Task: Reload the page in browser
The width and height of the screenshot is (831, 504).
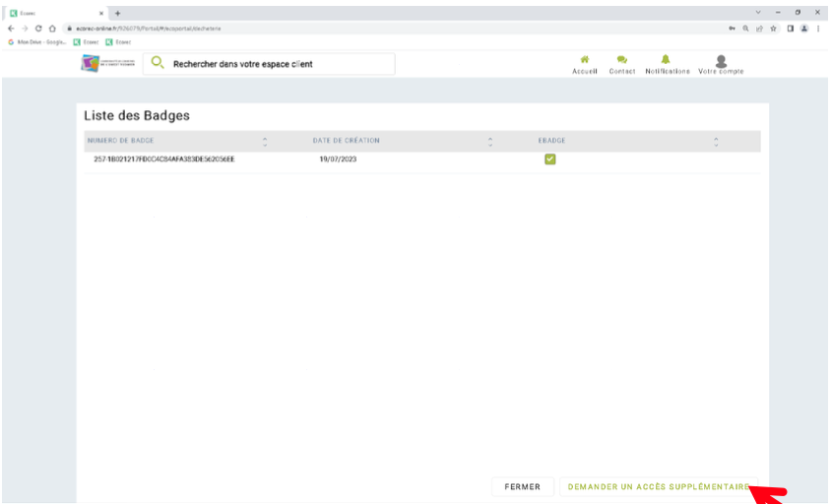Action: [38, 29]
